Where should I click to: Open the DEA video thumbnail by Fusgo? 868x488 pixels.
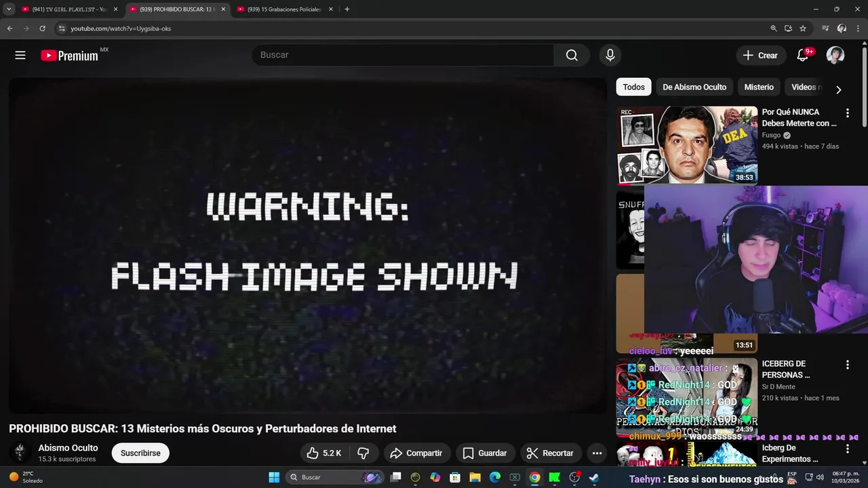686,145
